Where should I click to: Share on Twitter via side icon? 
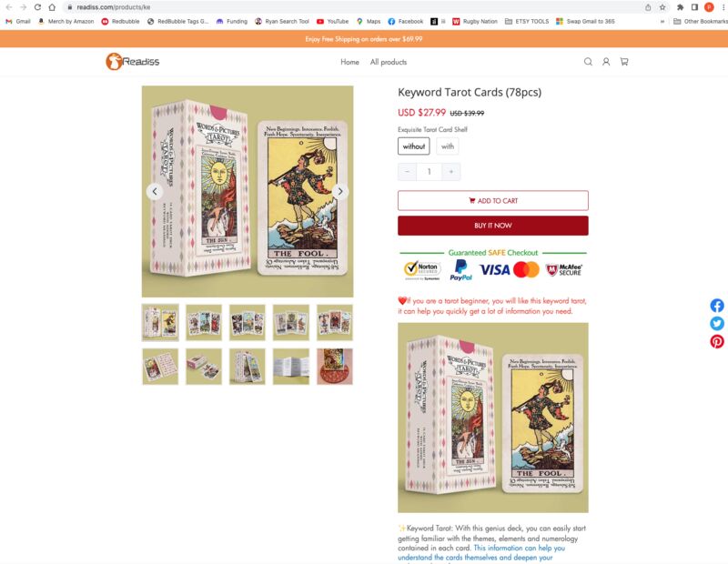[x=717, y=323]
